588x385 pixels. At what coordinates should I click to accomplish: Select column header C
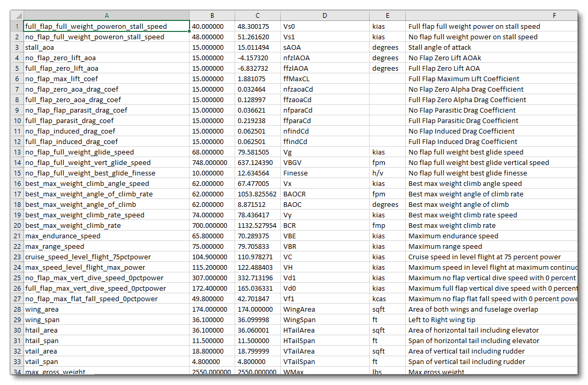[258, 15]
